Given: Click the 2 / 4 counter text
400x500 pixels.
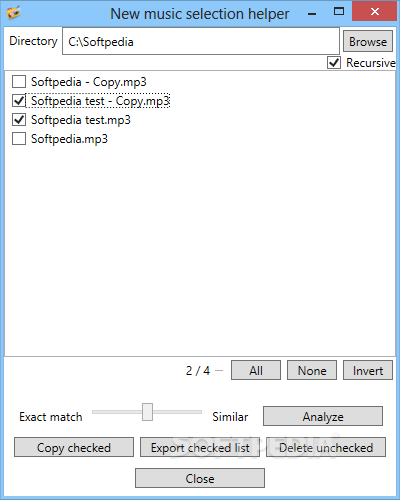Looking at the screenshot, I should (198, 370).
